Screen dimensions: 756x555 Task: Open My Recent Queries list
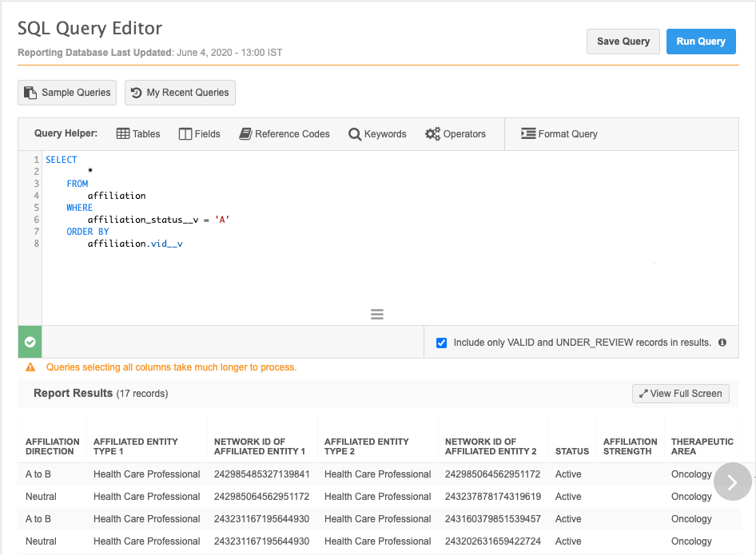click(180, 93)
